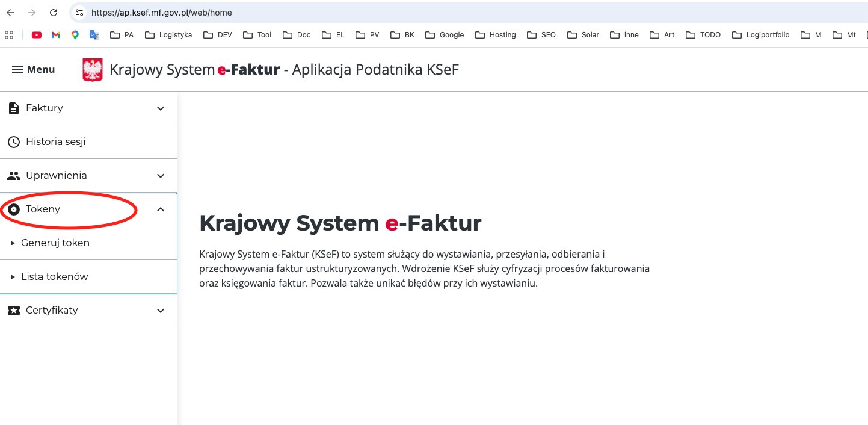Open the M bookmark folder
This screenshot has height=425, width=868.
(811, 35)
